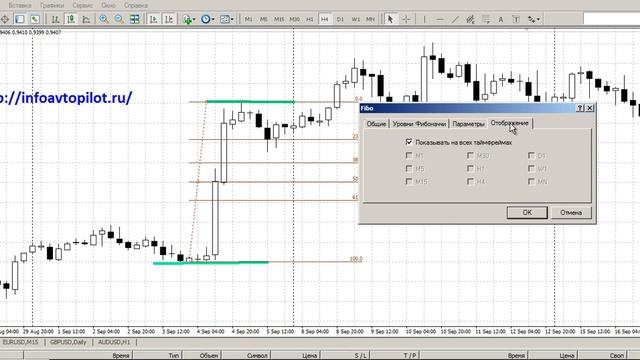Click the Отмена button

pos(571,212)
